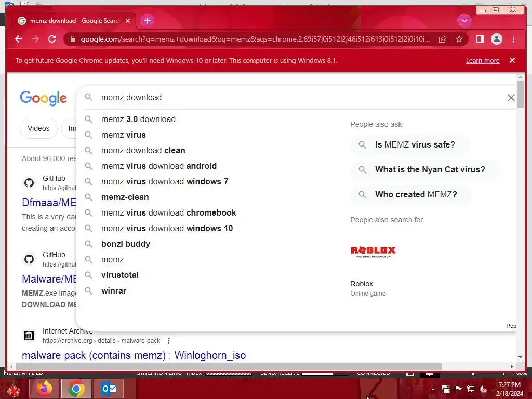This screenshot has width=532, height=399.
Task: Open the Dfmaaa/ME GitHub result title
Action: 49,203
